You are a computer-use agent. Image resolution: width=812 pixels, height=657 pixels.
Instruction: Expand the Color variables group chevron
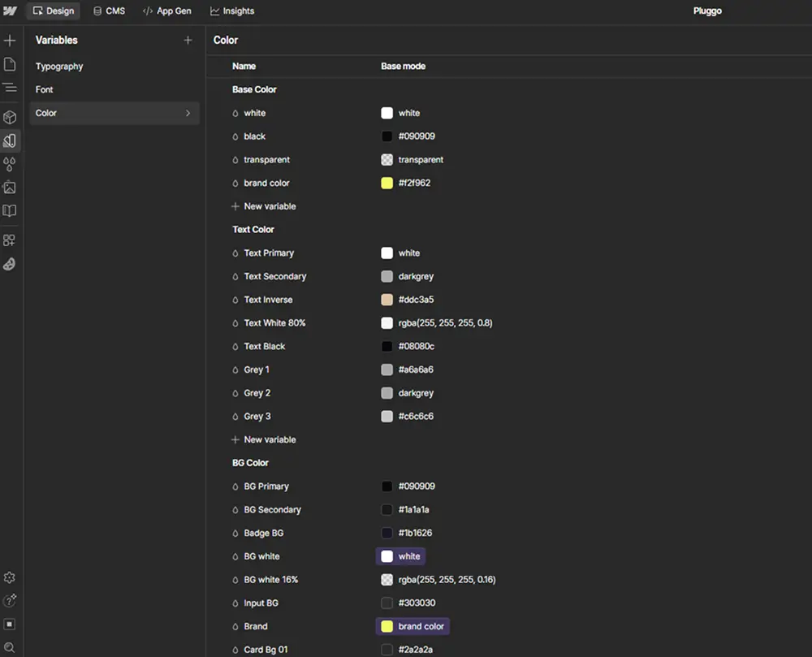coord(188,113)
